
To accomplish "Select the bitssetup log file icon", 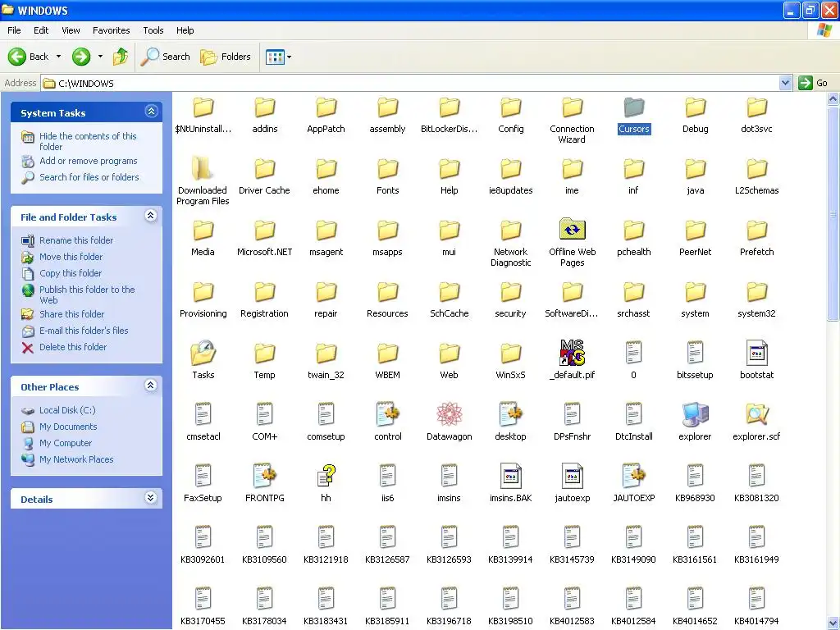I will click(695, 353).
